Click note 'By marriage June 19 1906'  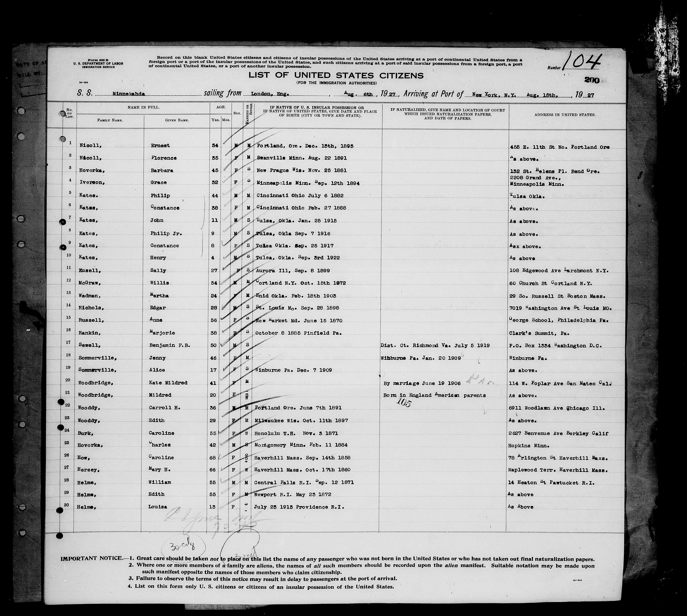coord(422,383)
